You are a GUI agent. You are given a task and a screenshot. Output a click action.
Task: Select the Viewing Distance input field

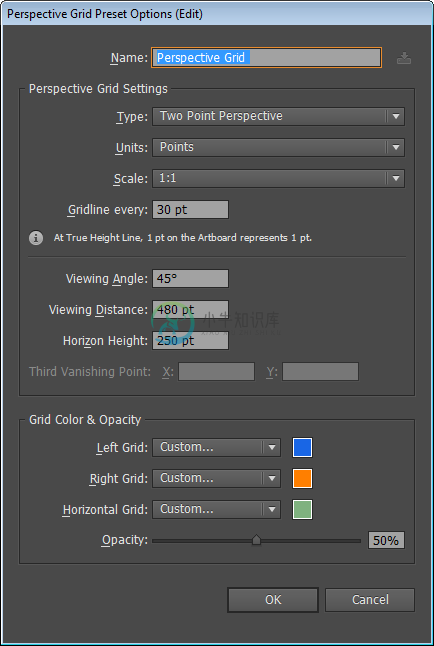tap(190, 310)
